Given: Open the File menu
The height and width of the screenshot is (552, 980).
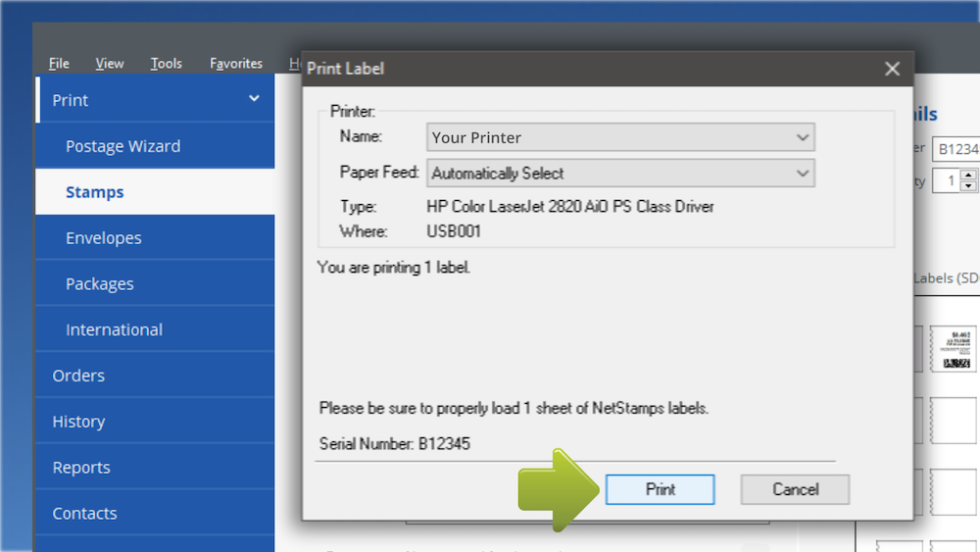Looking at the screenshot, I should (59, 64).
